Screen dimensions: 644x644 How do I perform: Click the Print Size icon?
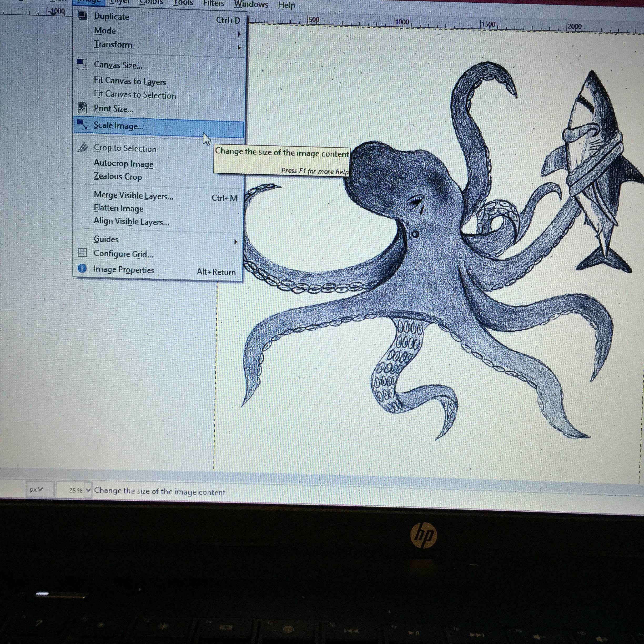pyautogui.click(x=82, y=108)
